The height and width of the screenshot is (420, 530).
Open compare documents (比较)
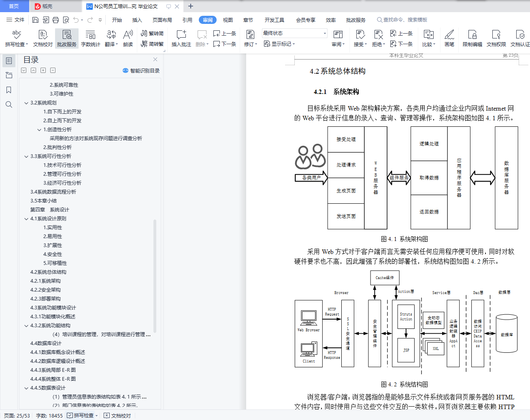click(429, 38)
